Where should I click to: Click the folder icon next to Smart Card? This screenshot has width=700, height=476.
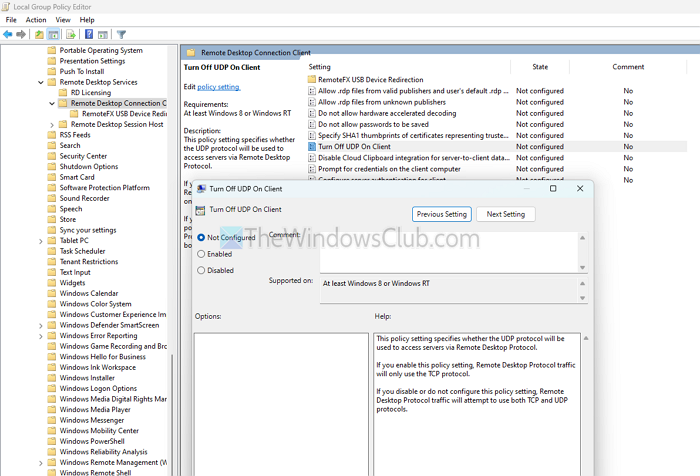pyautogui.click(x=52, y=177)
